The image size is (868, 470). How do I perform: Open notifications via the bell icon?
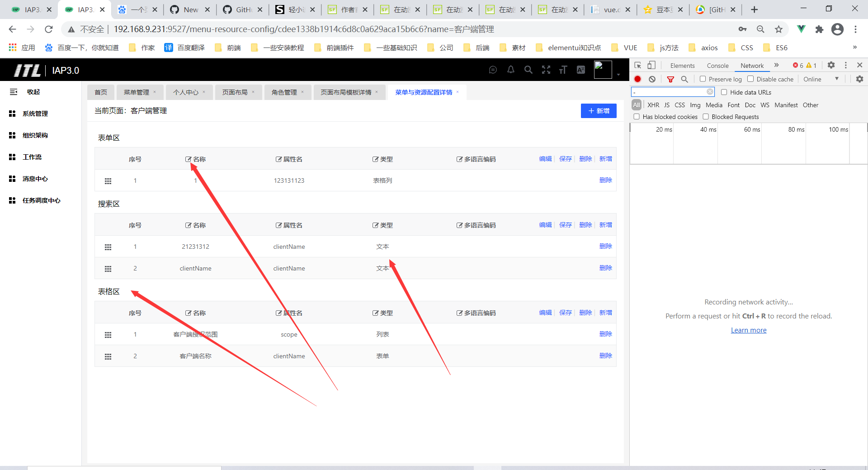(x=510, y=70)
